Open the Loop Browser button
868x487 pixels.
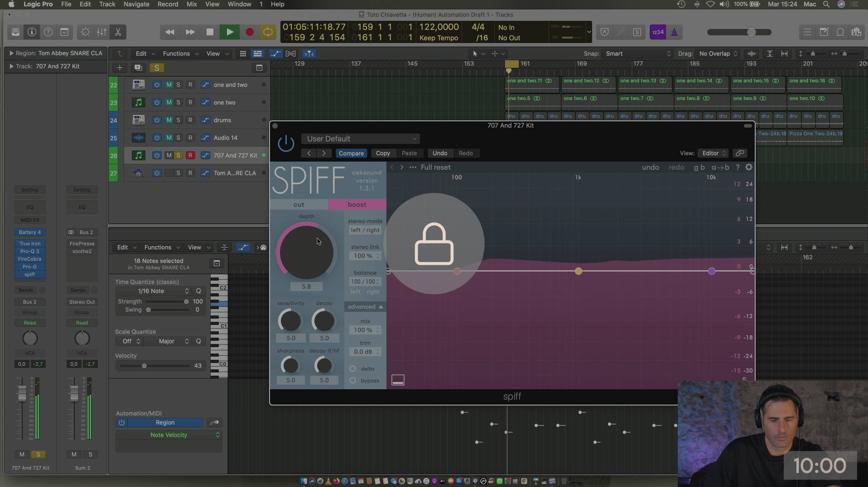(x=840, y=32)
